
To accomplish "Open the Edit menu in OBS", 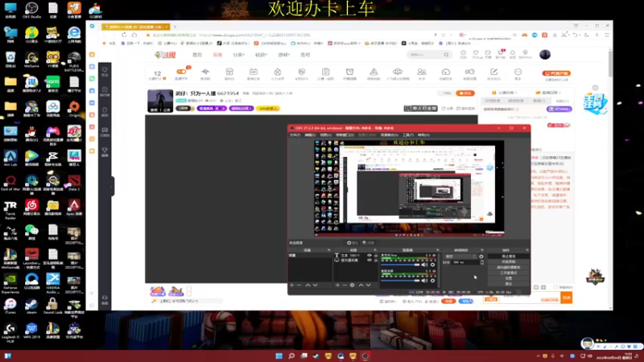I will (310, 135).
